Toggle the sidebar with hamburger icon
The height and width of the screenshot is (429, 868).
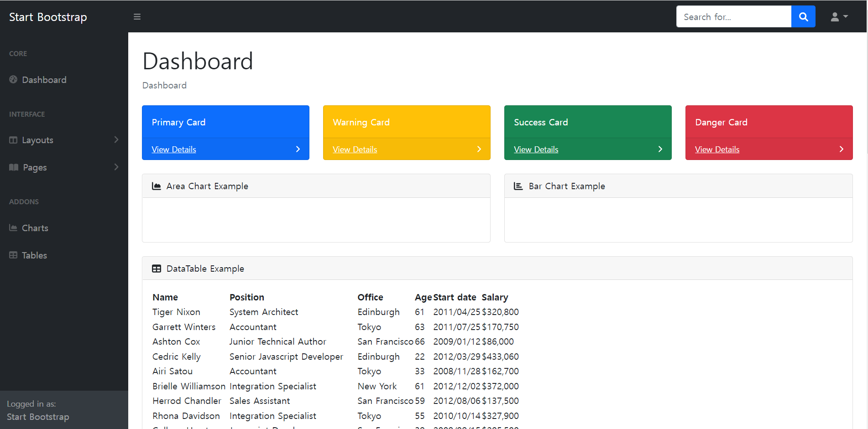[x=137, y=17]
